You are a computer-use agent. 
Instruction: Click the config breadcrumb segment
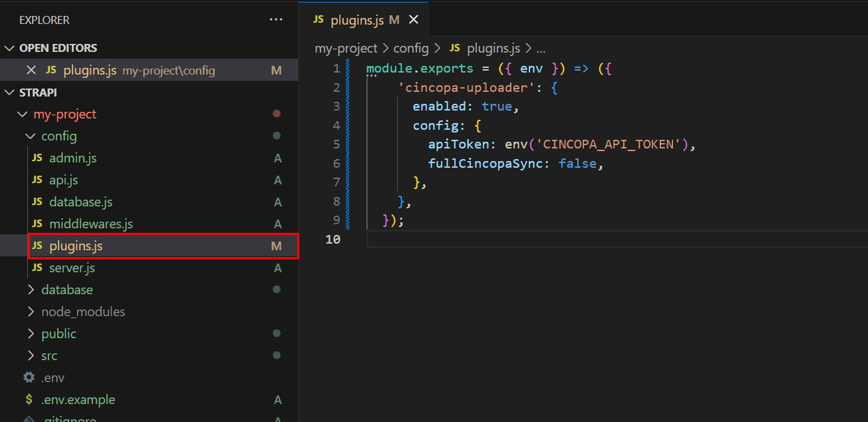(x=411, y=48)
